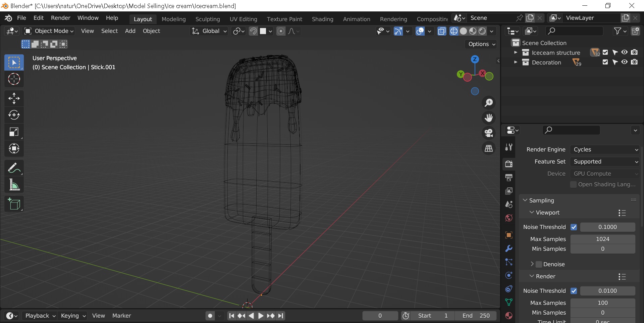Uncheck Viewport Noise Threshold checkbox
Viewport: 644px width, 323px height.
point(574,227)
